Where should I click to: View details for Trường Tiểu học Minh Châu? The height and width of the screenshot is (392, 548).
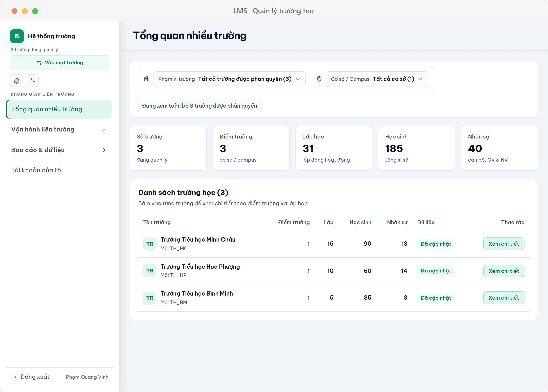tap(504, 244)
